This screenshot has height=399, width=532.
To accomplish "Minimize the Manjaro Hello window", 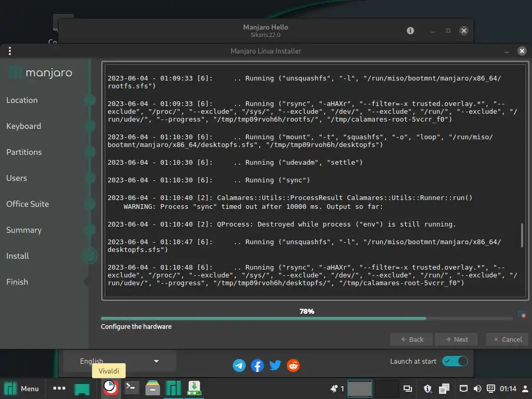I will pyautogui.click(x=433, y=31).
